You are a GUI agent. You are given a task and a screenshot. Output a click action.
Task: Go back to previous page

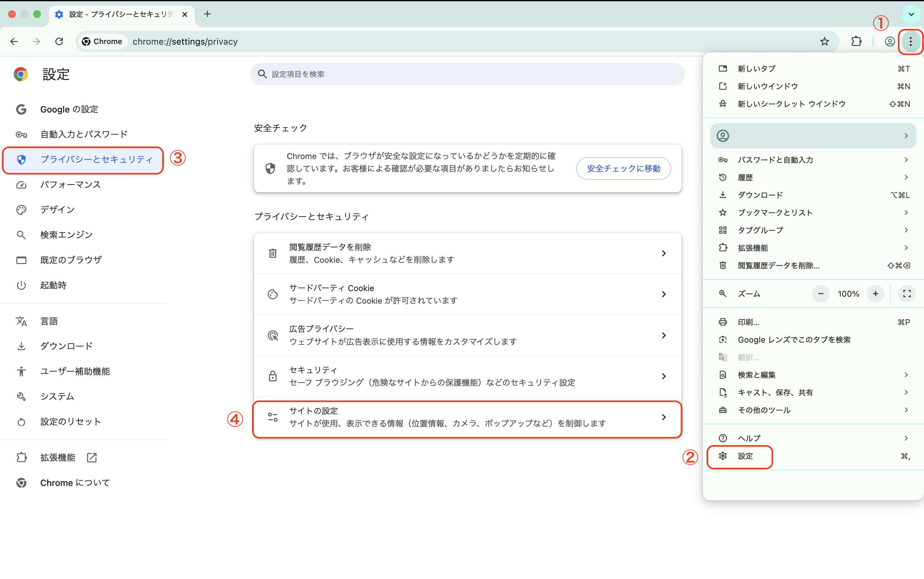(x=14, y=41)
